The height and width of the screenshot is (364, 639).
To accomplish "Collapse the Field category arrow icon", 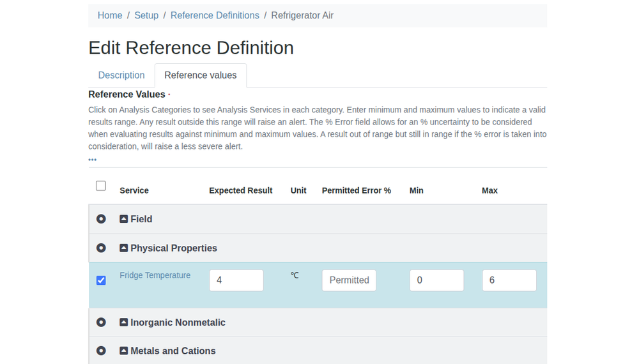I will (x=124, y=219).
